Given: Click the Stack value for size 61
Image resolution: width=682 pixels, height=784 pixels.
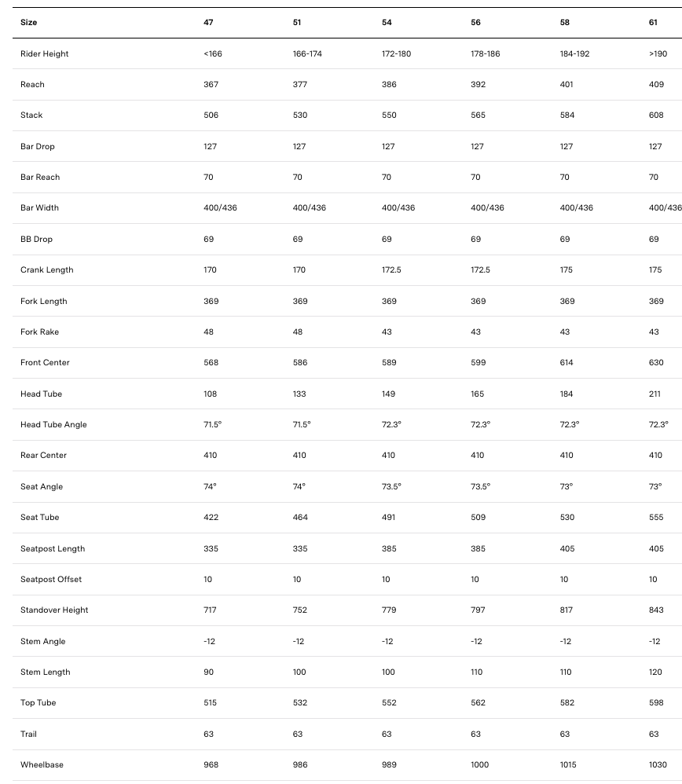Looking at the screenshot, I should pos(656,115).
